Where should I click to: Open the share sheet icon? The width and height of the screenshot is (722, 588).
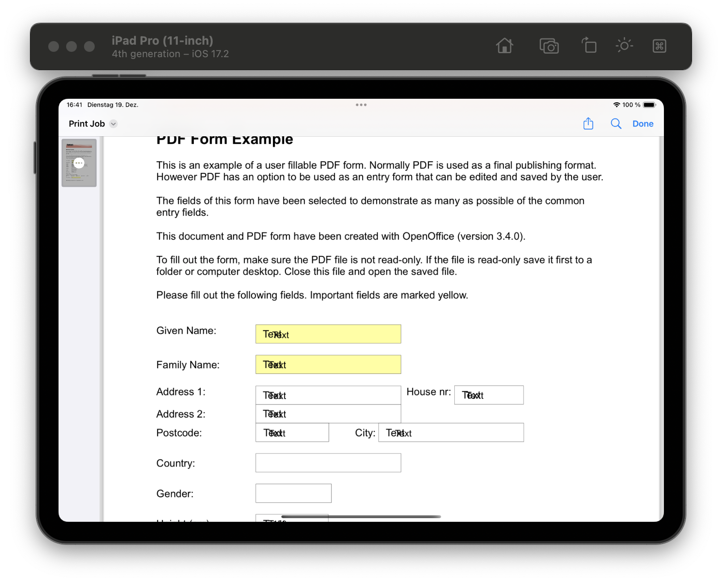(588, 124)
